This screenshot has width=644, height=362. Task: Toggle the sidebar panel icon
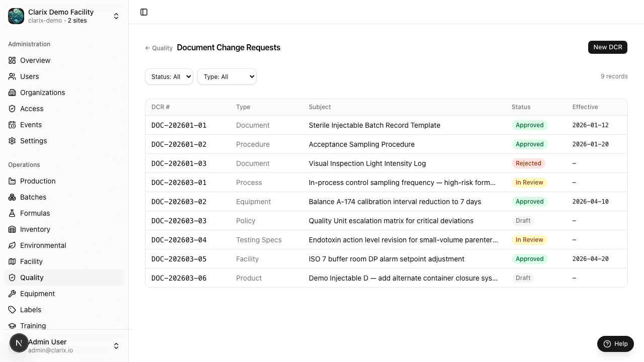tap(144, 12)
